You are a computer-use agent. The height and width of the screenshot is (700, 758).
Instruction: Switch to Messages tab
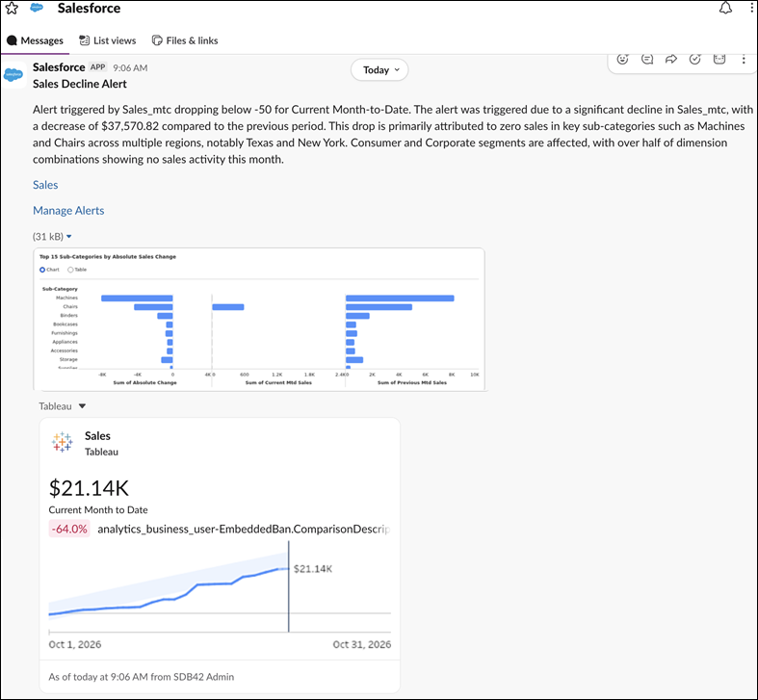click(36, 40)
